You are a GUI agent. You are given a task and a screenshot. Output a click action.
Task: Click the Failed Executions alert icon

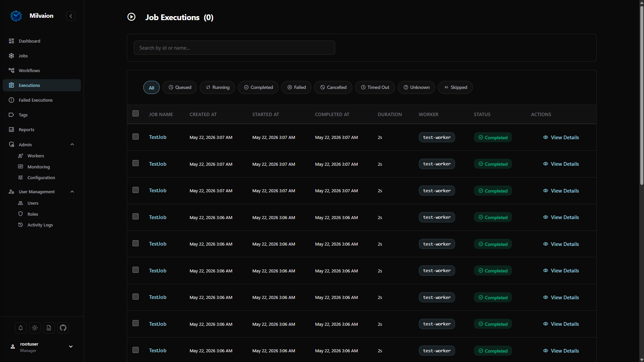pos(11,100)
